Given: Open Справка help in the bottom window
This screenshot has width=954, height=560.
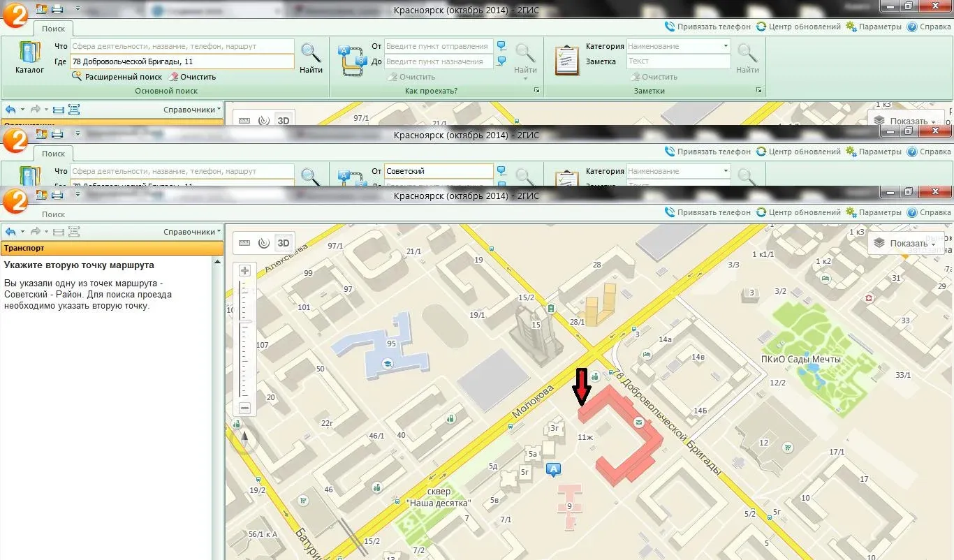Looking at the screenshot, I should tap(929, 212).
